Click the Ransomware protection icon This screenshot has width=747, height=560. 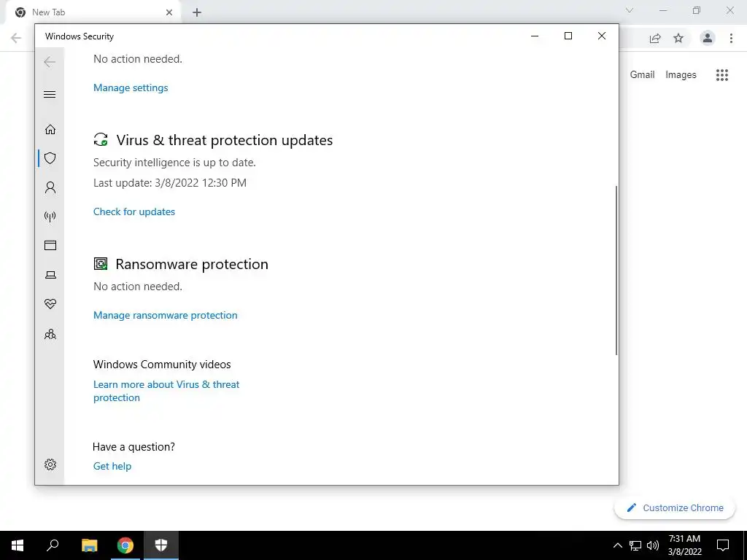click(x=101, y=263)
